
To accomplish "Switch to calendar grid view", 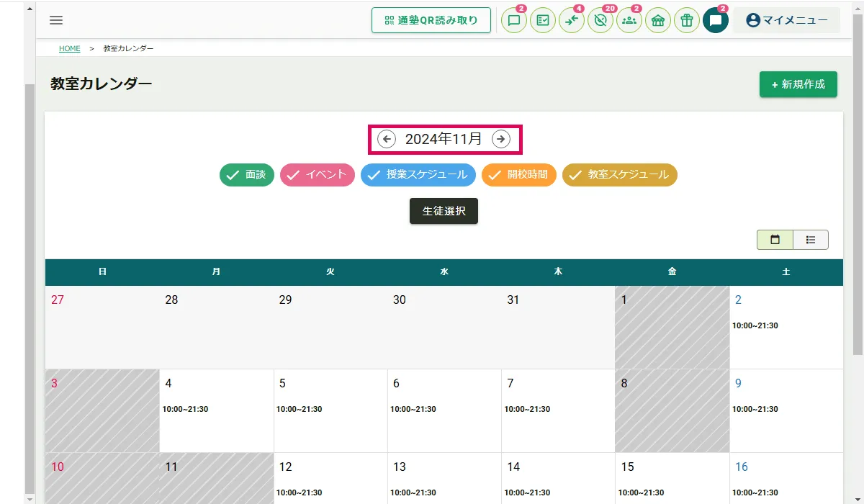I will (775, 240).
